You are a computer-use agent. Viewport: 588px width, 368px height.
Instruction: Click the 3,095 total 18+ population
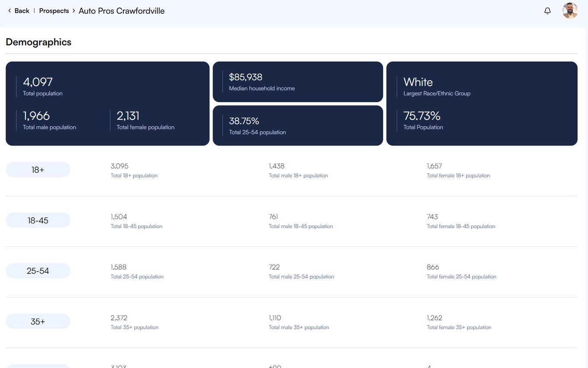(x=119, y=166)
